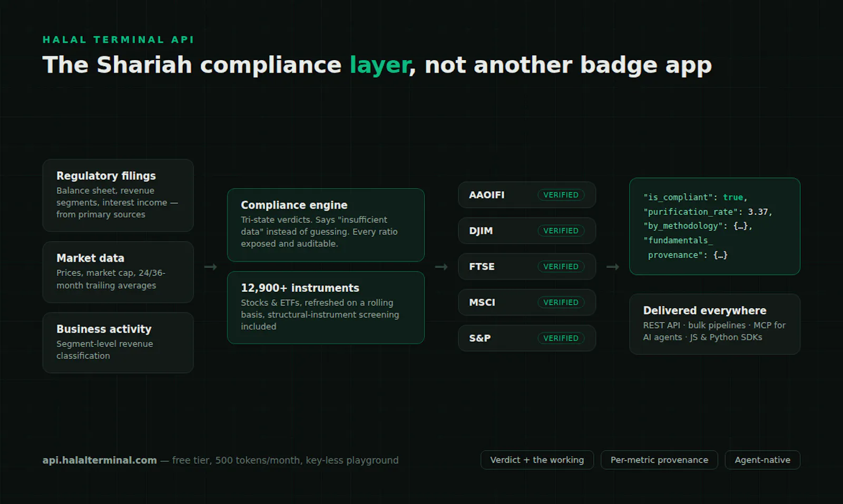Click the Balance sheet, revenue segments description
The image size is (843, 504).
tap(117, 203)
